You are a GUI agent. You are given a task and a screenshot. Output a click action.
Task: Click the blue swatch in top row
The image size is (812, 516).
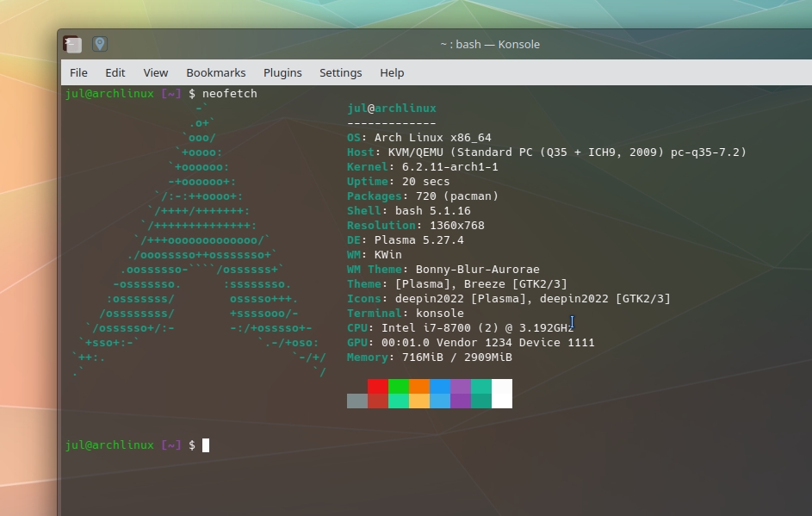440,386
